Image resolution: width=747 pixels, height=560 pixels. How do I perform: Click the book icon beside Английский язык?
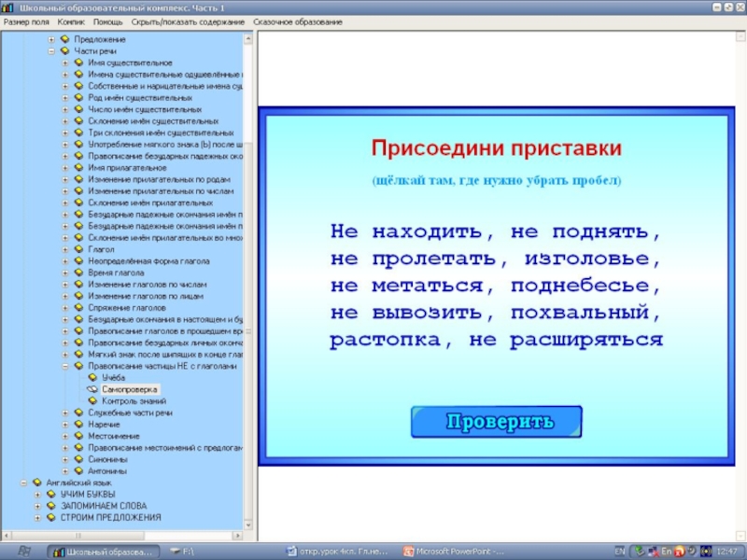pyautogui.click(x=37, y=483)
